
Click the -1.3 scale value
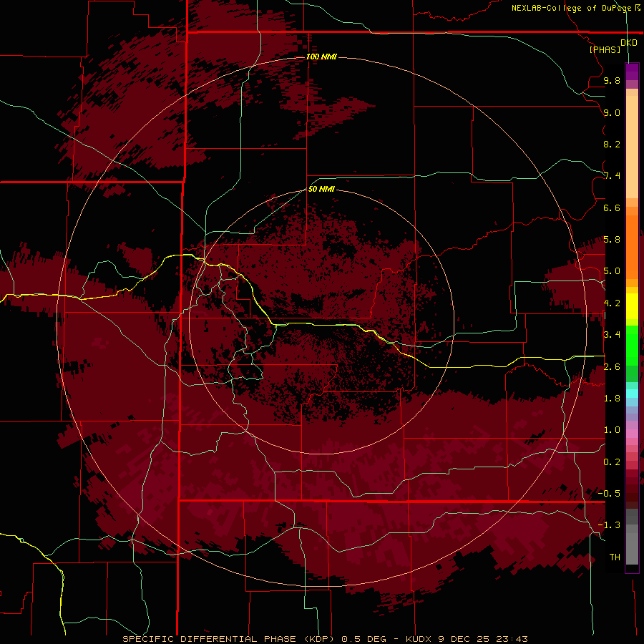point(609,525)
